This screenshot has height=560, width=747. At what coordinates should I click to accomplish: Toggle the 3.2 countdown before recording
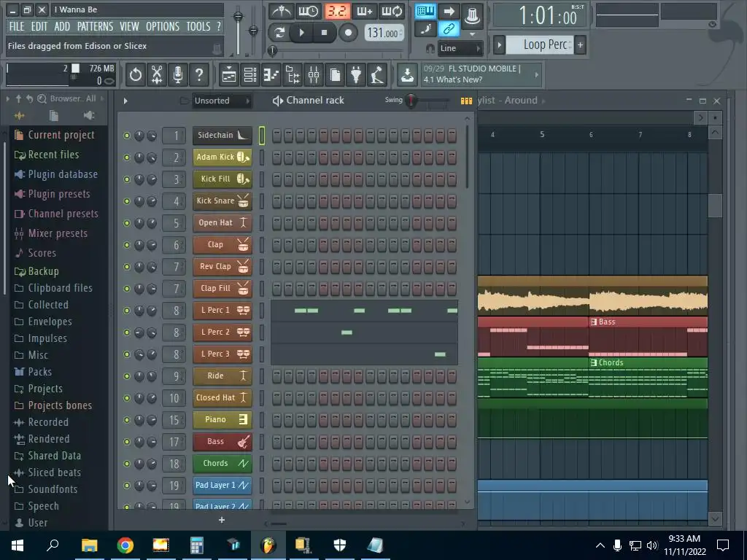click(x=337, y=11)
